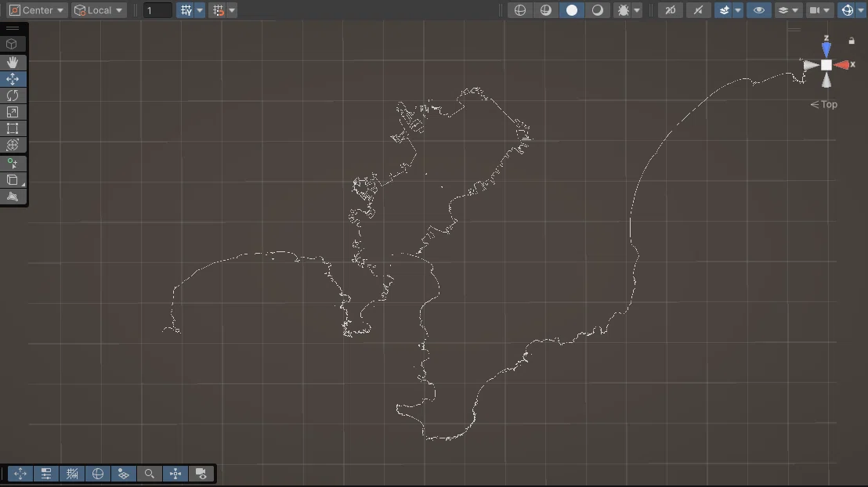Open the grid axis options dropdown arrow
Image resolution: width=868 pixels, height=487 pixels.
(x=200, y=10)
